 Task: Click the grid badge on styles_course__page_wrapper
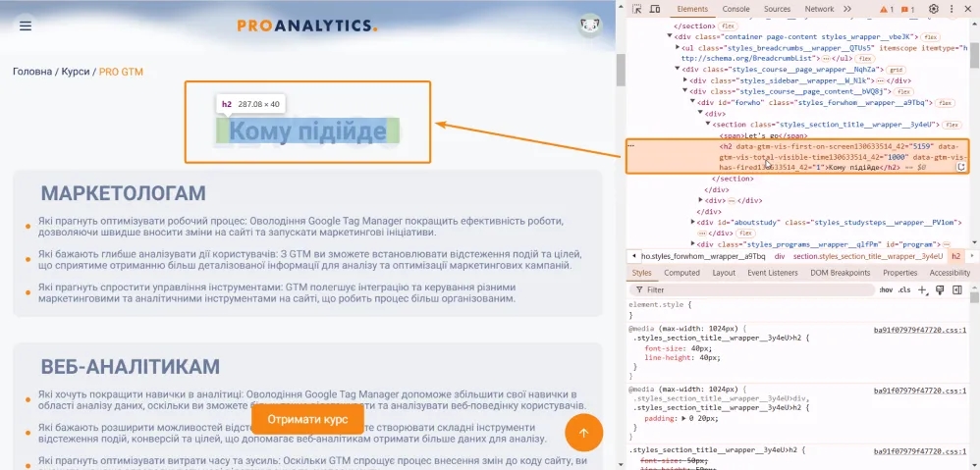(x=897, y=70)
